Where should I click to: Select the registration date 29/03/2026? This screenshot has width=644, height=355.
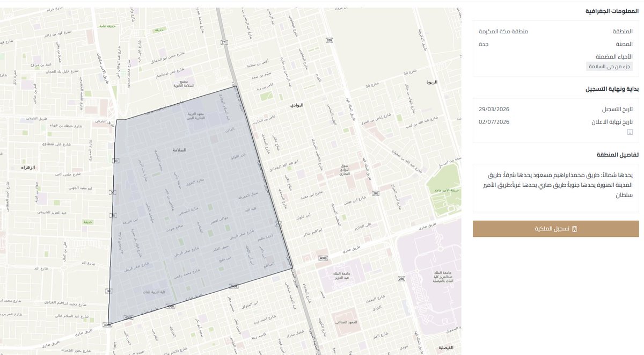[x=494, y=110]
